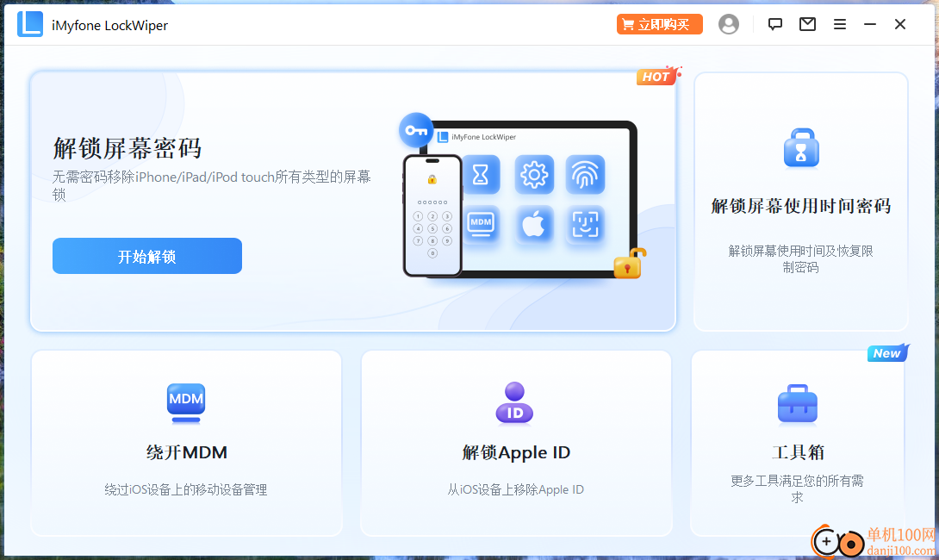
Task: Click the HOT badge on screen unlock card
Action: pyautogui.click(x=657, y=76)
